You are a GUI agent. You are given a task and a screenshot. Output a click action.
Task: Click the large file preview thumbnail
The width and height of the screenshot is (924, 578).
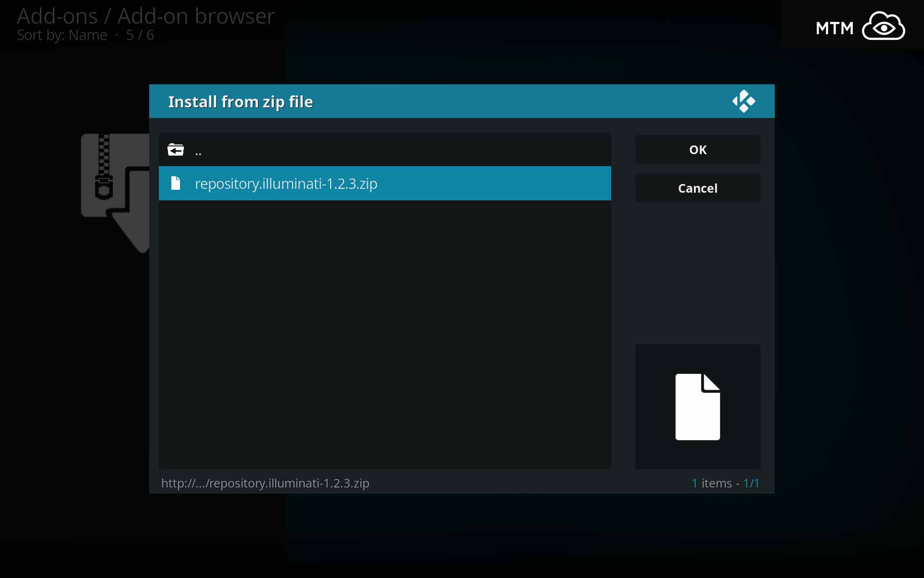click(x=697, y=407)
